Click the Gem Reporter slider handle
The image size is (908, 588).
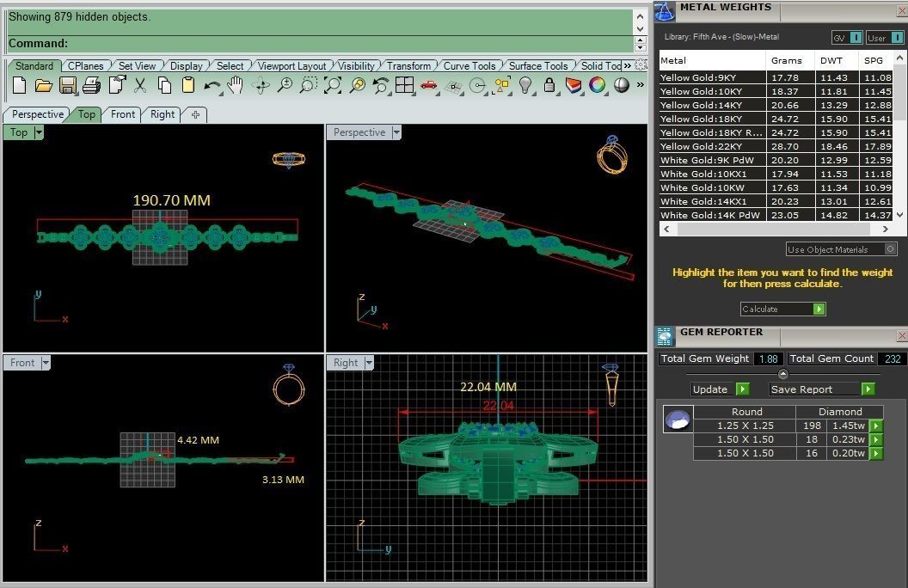[783, 374]
